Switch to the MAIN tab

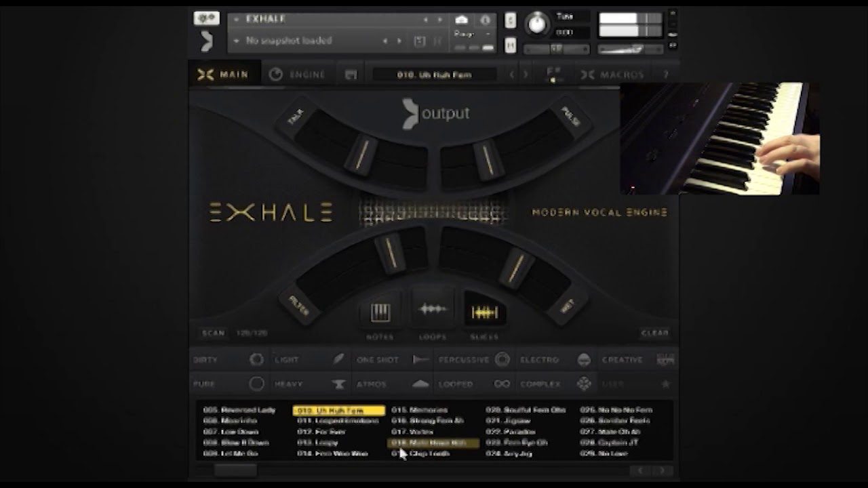224,75
